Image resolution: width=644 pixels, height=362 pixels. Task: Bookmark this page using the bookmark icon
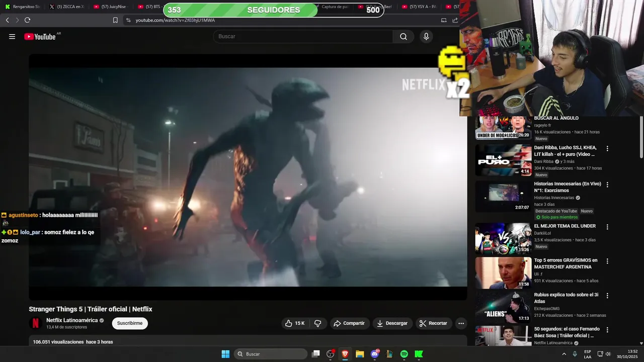[x=115, y=20]
